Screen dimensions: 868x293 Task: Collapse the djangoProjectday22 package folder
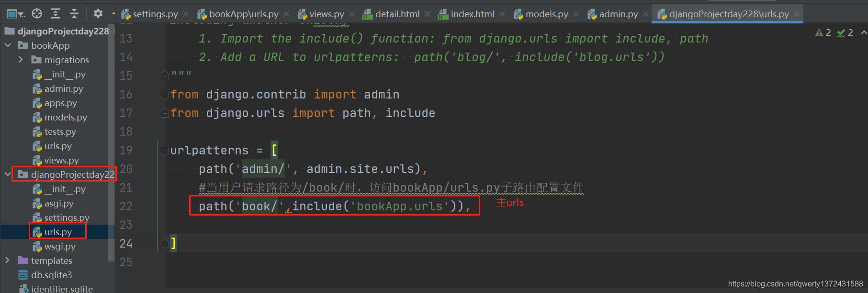coord(8,174)
